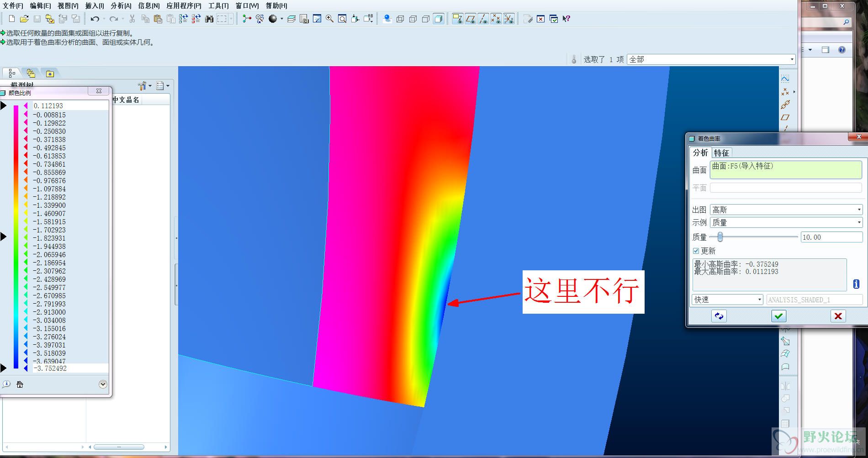Open the 文件(F) menu
This screenshot has width=868, height=458.
(x=13, y=5)
